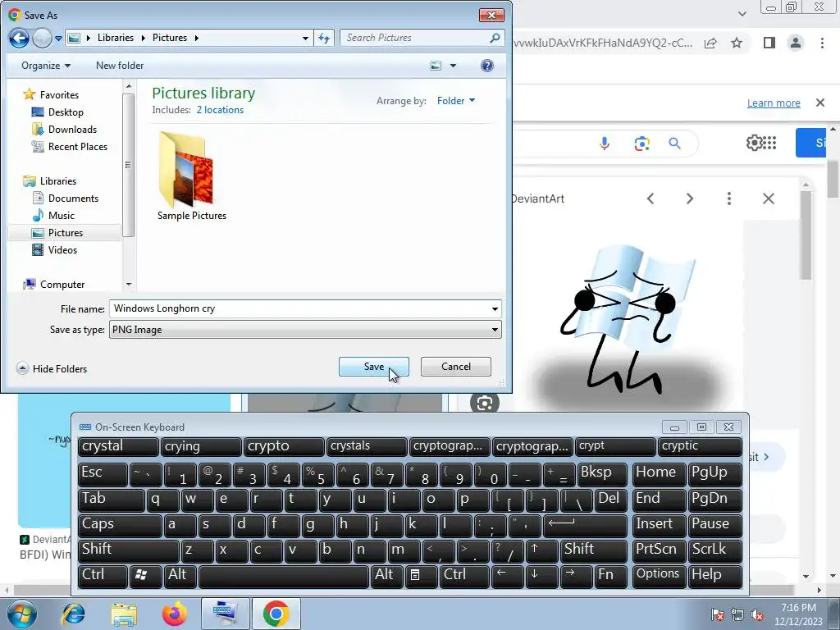Expand address bar previous locations dropdown
Image resolution: width=840 pixels, height=630 pixels.
[x=305, y=38]
